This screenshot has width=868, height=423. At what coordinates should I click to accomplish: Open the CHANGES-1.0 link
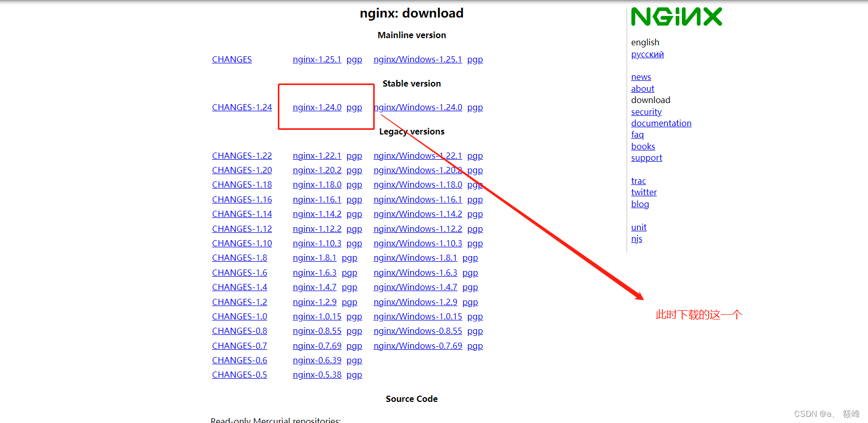(240, 316)
